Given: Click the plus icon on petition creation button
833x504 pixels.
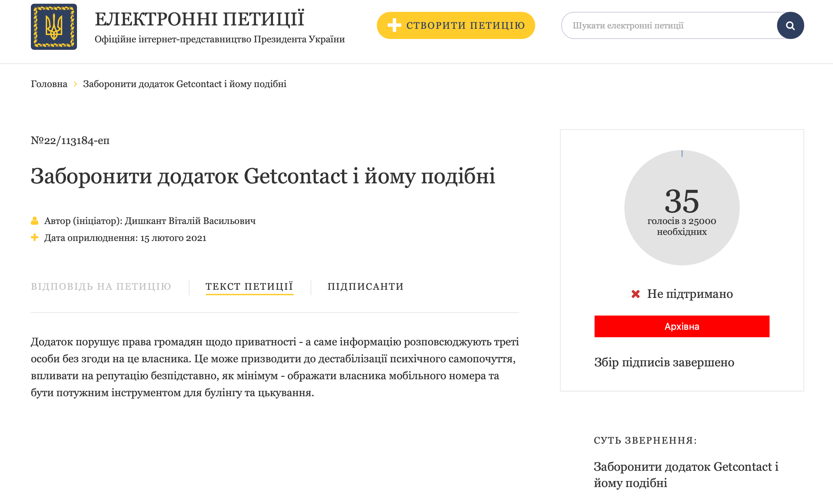Looking at the screenshot, I should (x=394, y=25).
